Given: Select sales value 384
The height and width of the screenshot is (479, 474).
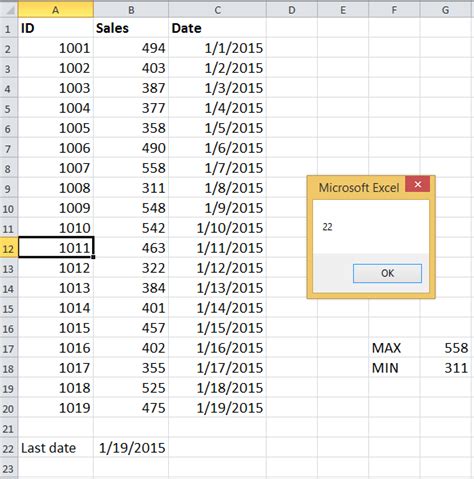Looking at the screenshot, I should (131, 288).
